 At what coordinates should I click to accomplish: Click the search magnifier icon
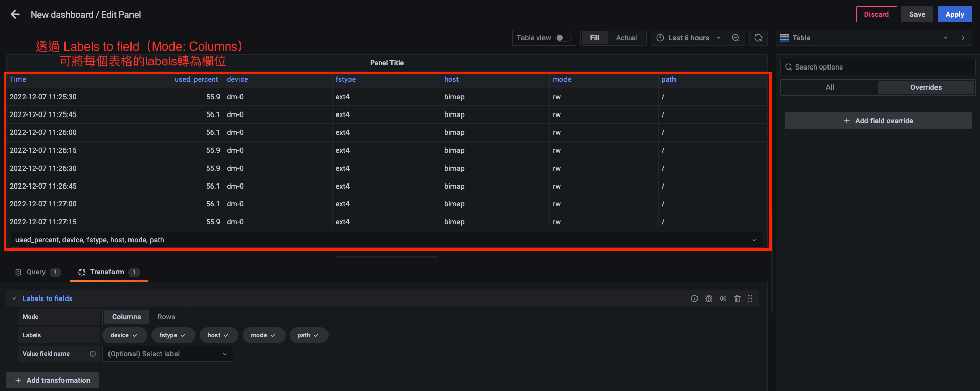pyautogui.click(x=789, y=67)
